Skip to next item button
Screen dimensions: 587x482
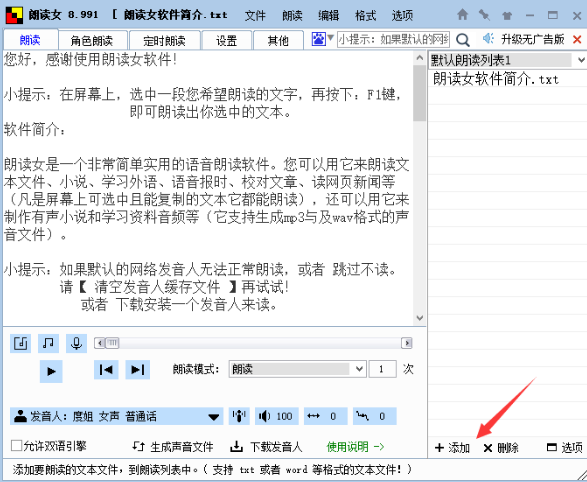pyautogui.click(x=137, y=370)
